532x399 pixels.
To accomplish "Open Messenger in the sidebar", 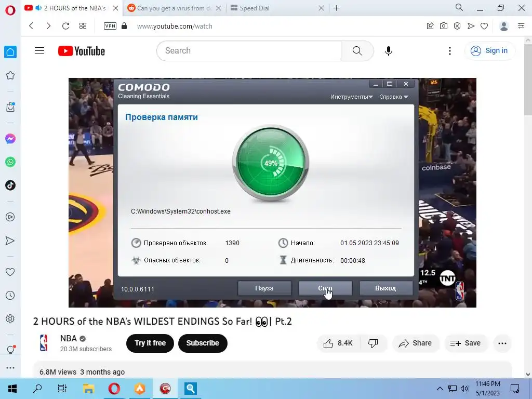I will click(10, 138).
